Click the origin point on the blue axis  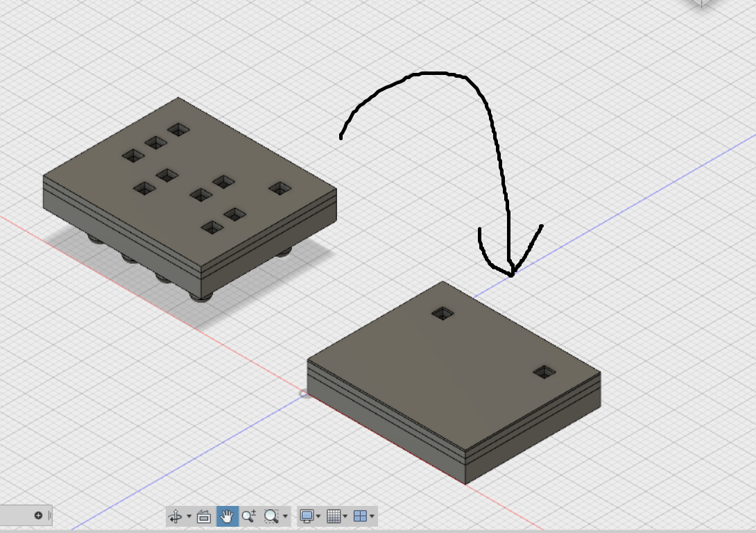pyautogui.click(x=302, y=393)
